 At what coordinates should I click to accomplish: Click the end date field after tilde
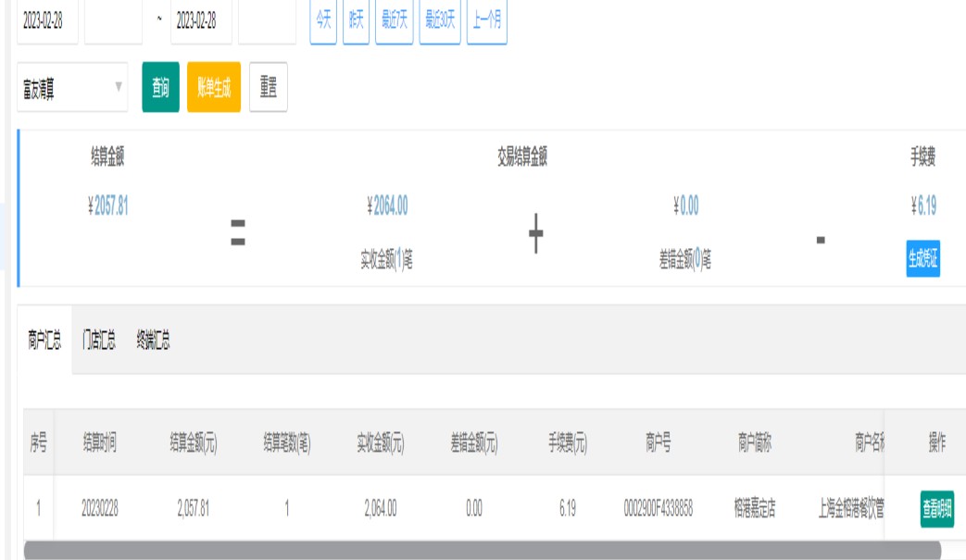(201, 21)
